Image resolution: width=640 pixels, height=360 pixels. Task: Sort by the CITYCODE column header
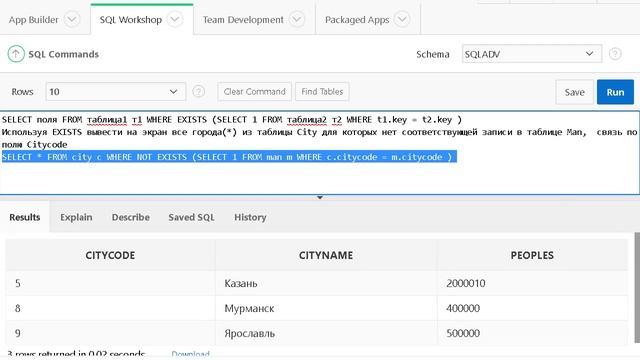coord(110,255)
